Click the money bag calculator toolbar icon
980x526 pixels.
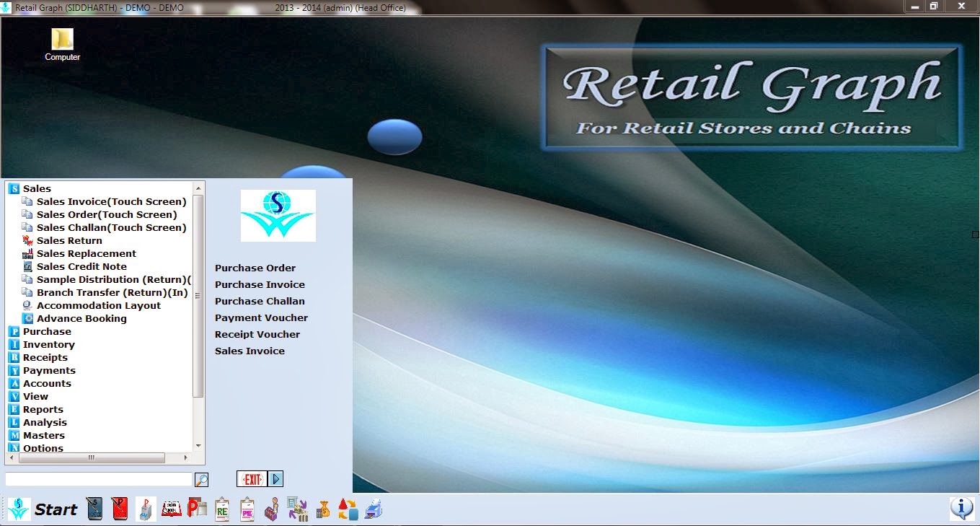tap(323, 509)
